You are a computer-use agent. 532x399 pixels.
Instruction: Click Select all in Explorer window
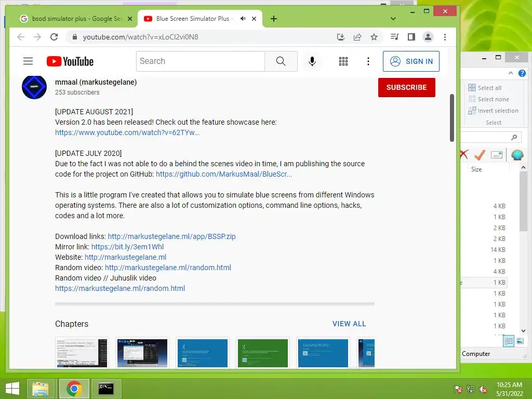[x=485, y=88]
